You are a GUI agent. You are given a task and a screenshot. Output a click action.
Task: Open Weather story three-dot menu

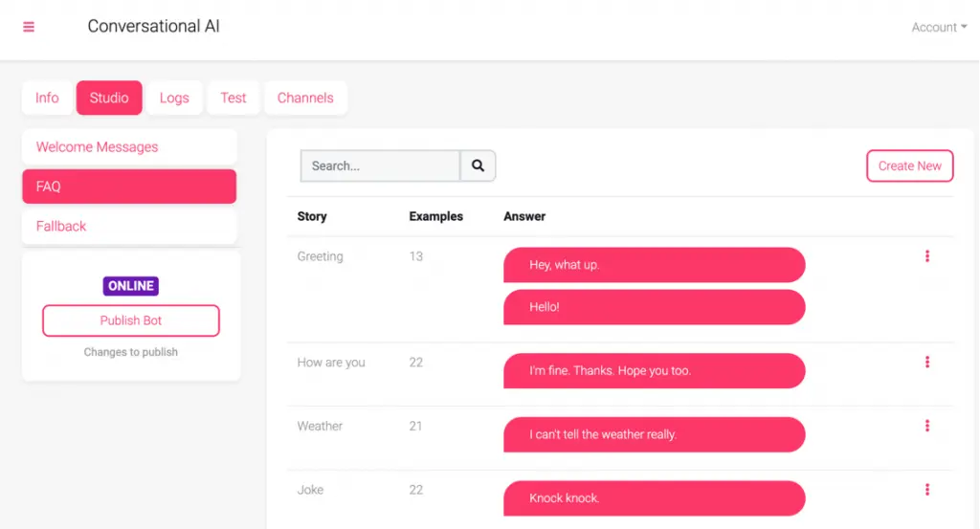[x=926, y=426]
